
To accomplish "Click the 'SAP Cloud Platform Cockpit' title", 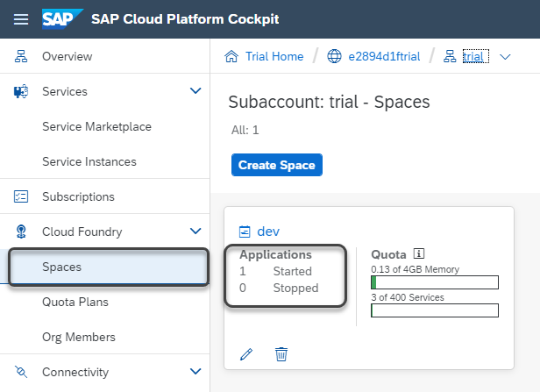I will point(185,19).
